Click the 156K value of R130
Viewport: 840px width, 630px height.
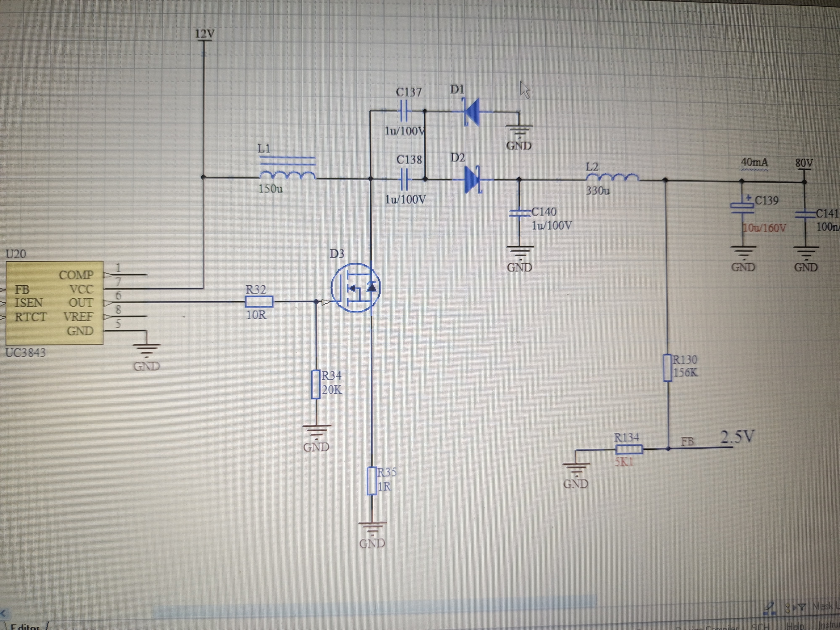pos(685,373)
